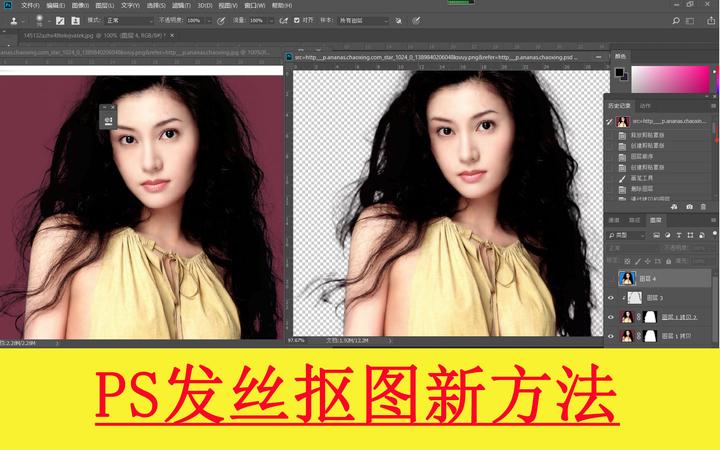
Task: Lock transparent pixels icon
Action: (x=627, y=261)
